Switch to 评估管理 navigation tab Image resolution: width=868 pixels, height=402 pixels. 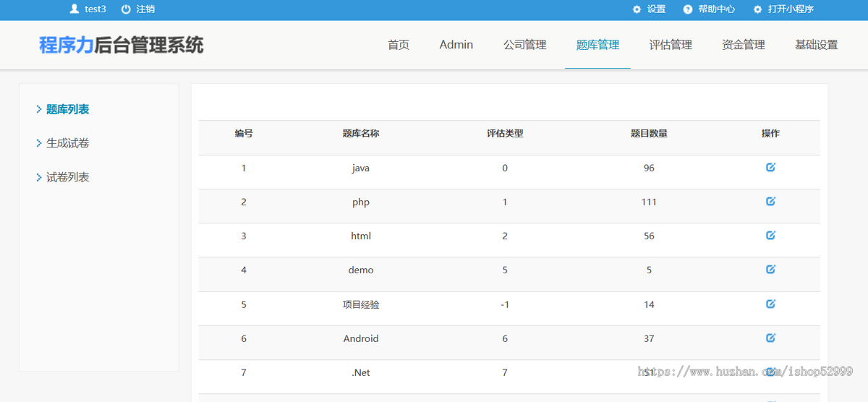(x=671, y=45)
